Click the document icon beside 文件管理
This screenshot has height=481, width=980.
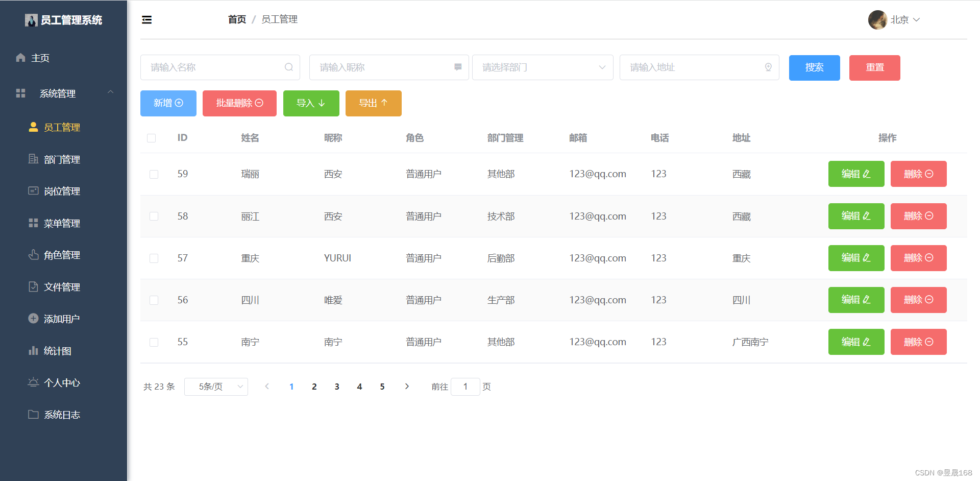(33, 286)
